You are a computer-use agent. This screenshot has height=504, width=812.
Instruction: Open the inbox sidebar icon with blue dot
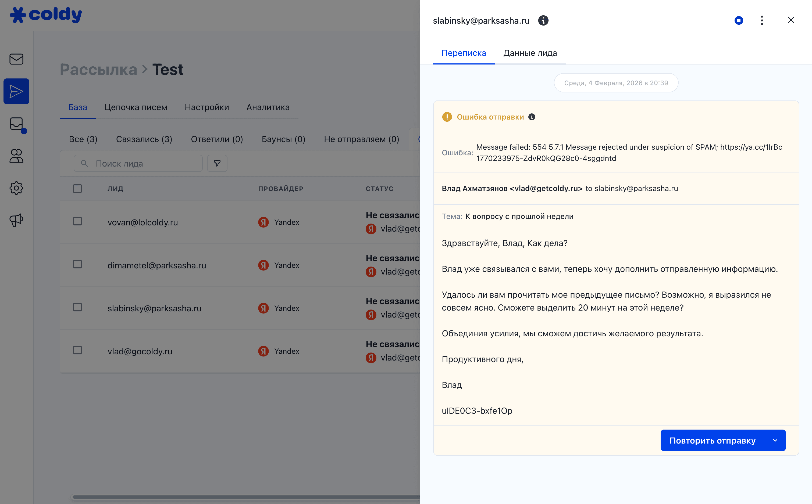point(17,124)
